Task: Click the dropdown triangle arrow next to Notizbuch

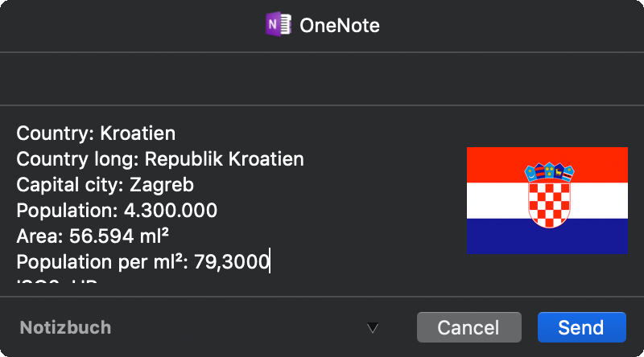Action: coord(373,328)
